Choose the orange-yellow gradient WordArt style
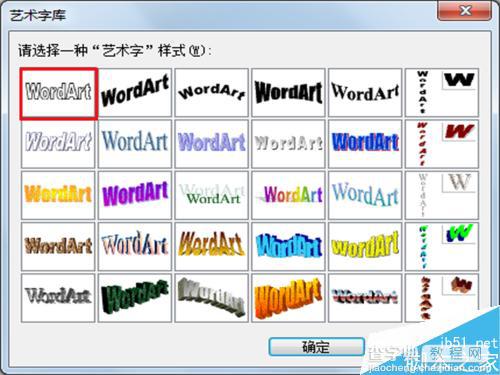The height and width of the screenshot is (375, 500). [58, 195]
